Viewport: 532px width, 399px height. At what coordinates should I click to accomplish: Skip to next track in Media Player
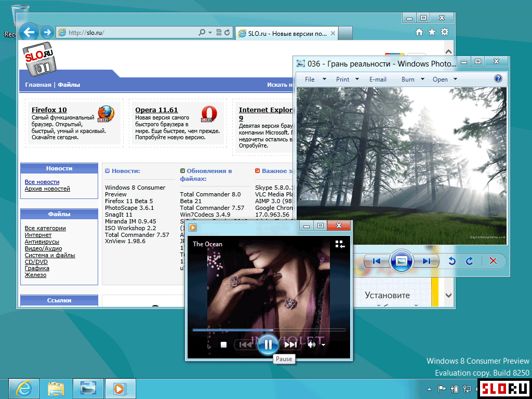290,345
